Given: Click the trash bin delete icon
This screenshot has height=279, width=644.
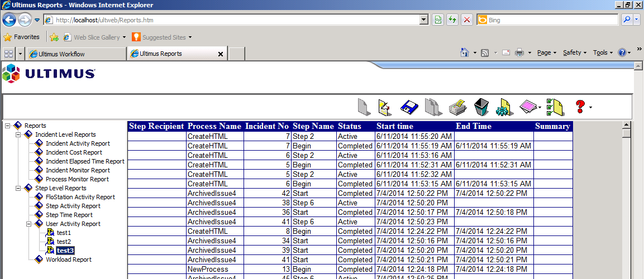Looking at the screenshot, I should [481, 107].
